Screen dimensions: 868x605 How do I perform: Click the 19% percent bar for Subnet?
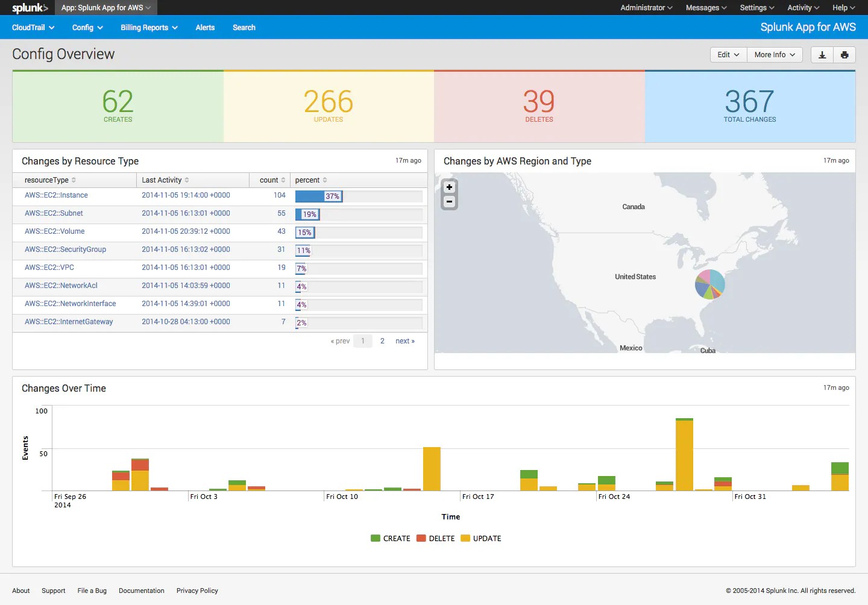(307, 215)
